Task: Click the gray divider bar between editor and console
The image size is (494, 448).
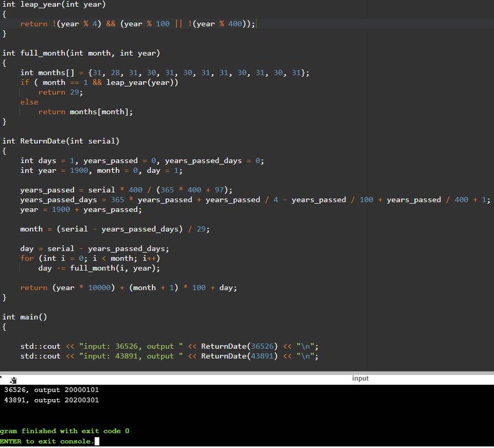Action: pyautogui.click(x=247, y=373)
